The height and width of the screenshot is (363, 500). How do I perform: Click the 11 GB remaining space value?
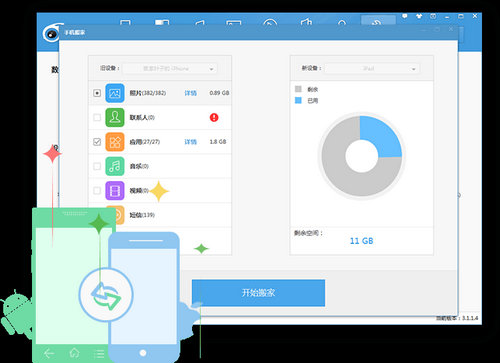tap(362, 241)
